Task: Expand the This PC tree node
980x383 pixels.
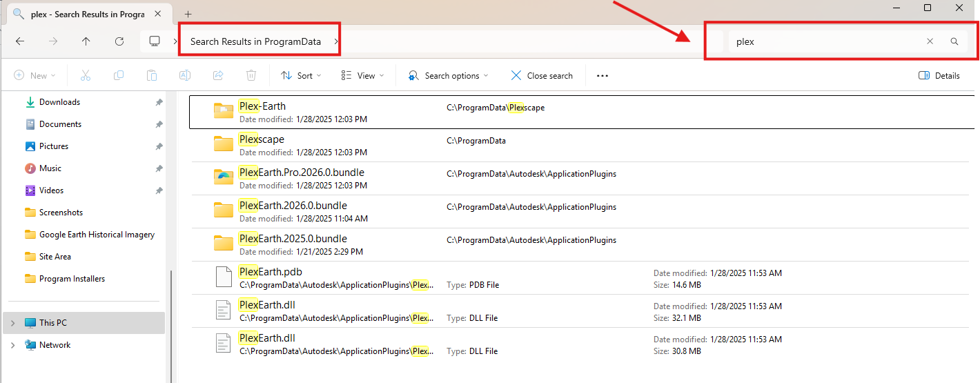Action: coord(12,323)
